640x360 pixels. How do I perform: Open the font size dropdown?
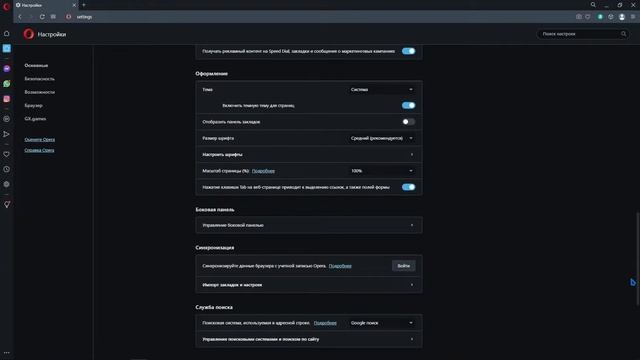point(382,138)
